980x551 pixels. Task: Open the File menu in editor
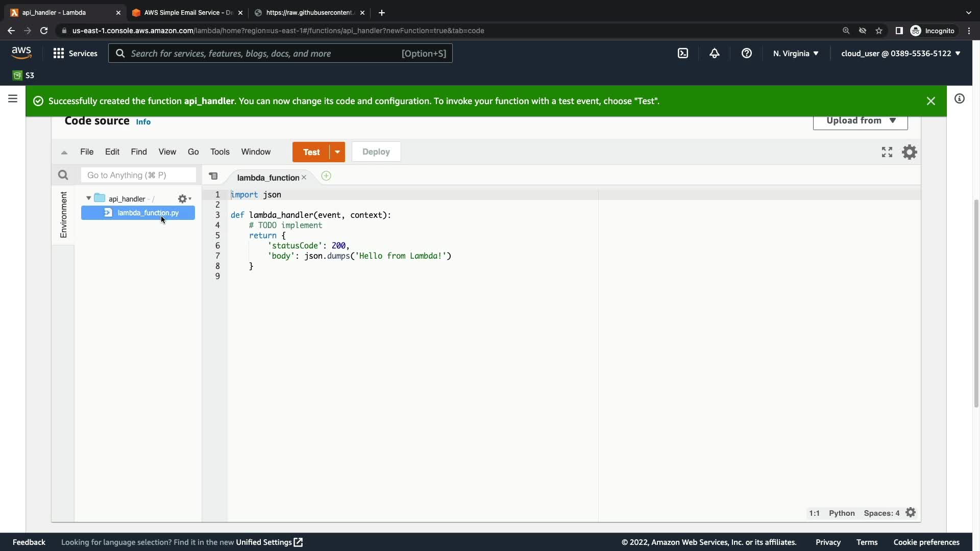tap(87, 152)
